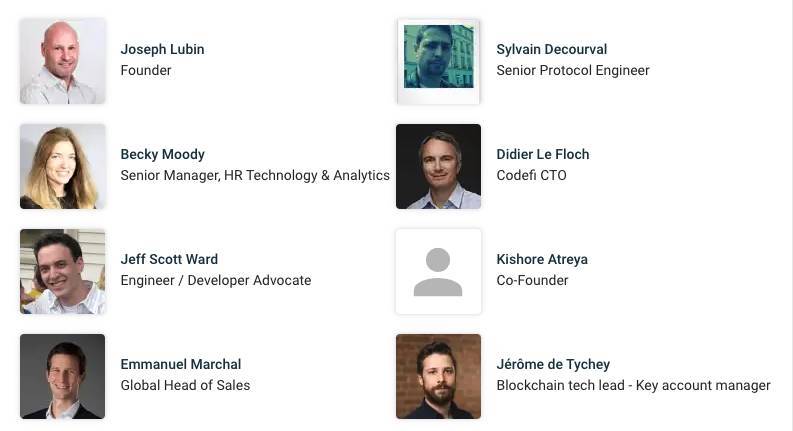Click Sylvain Decourval's profile photo
The width and height of the screenshot is (793, 431).
click(438, 61)
